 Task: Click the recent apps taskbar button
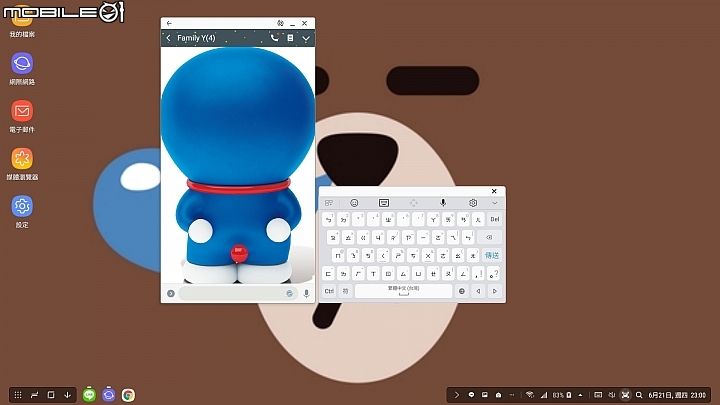point(34,395)
